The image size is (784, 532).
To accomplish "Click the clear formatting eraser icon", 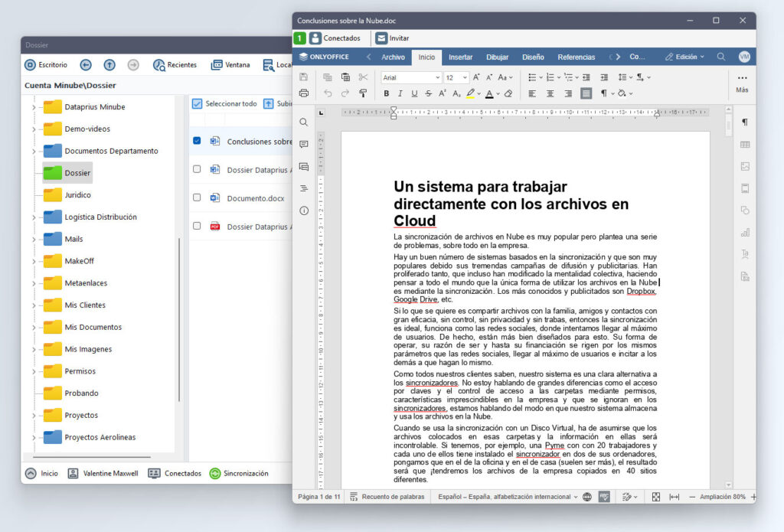I will click(x=508, y=93).
